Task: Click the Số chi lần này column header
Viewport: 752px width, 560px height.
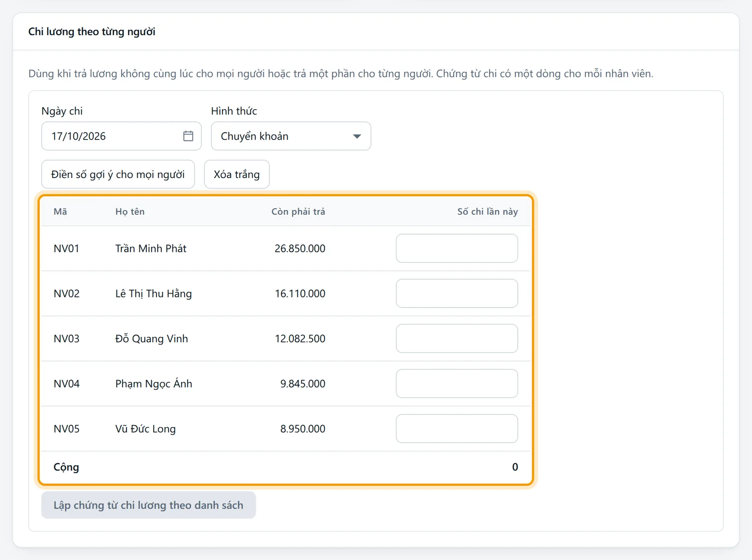Action: tap(487, 211)
